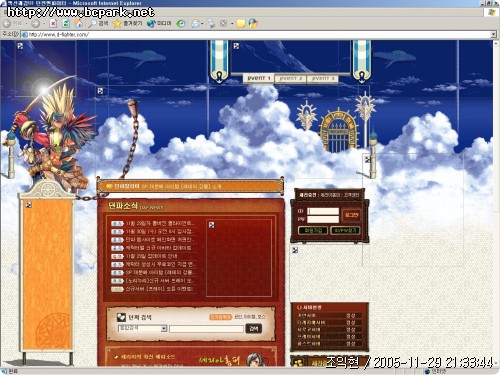Open the 검색 search pane from the toolbar

click(98, 23)
